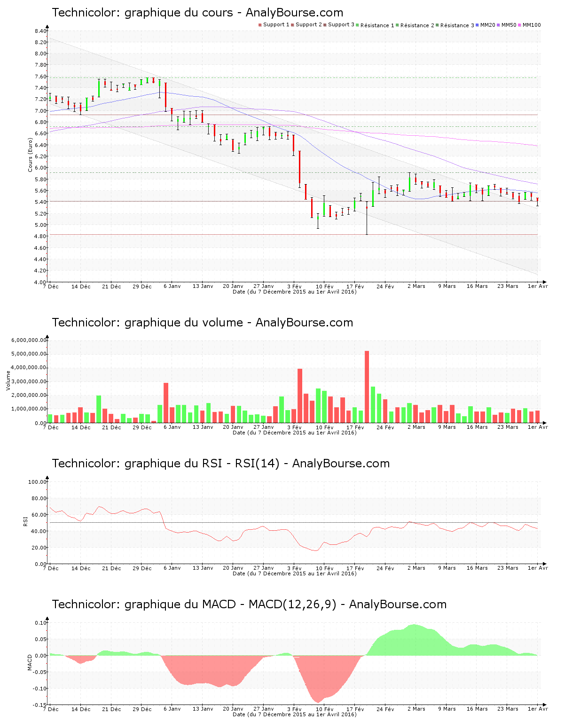Click the tallest red volume bar
Screen dimensions: 564x728
(367, 387)
